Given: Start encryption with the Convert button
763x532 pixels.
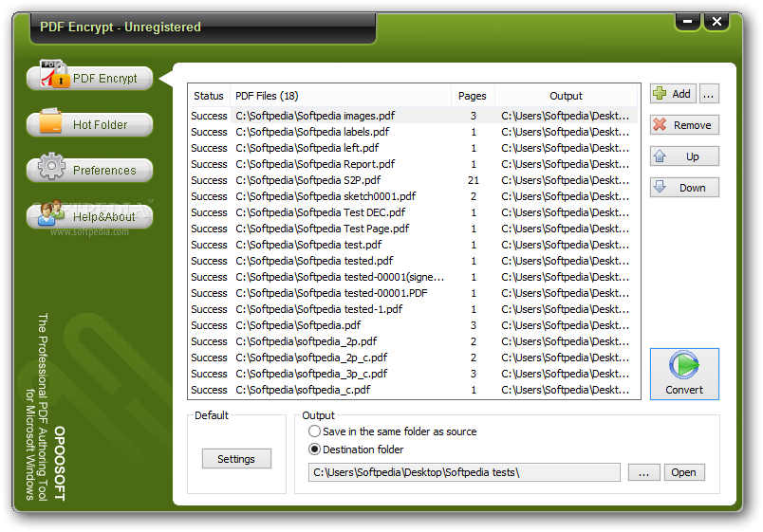Looking at the screenshot, I should point(684,374).
